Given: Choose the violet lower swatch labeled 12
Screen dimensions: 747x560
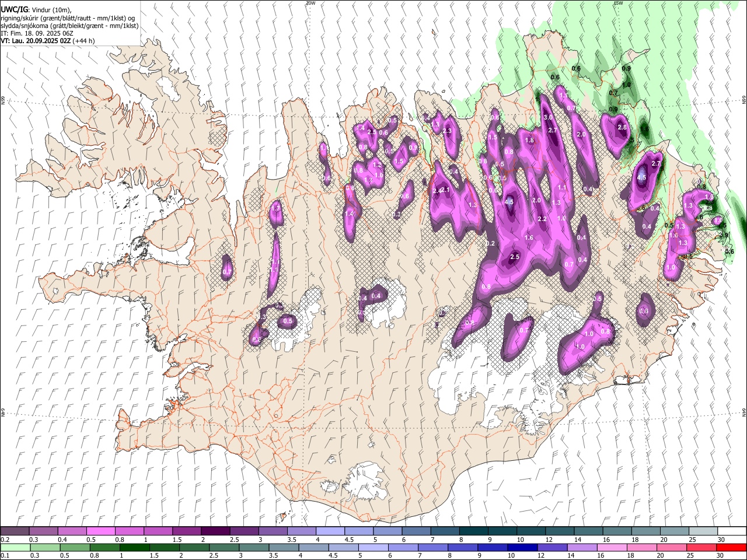Looking at the screenshot, I should 552,547.
